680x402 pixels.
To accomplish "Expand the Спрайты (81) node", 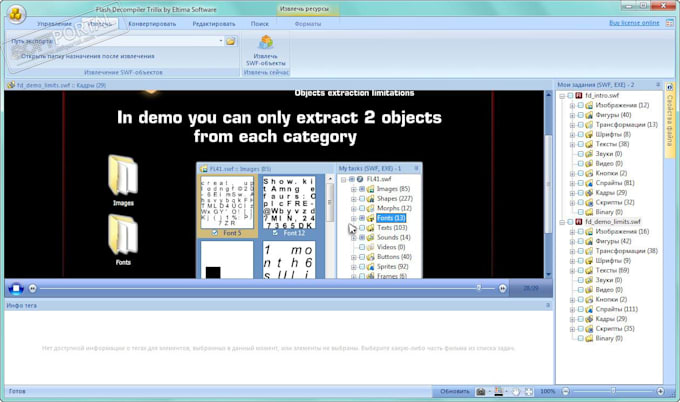I will [572, 183].
